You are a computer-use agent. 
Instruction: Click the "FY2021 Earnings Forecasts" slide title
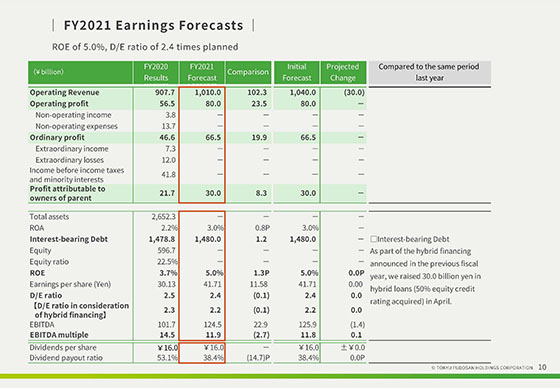point(154,25)
